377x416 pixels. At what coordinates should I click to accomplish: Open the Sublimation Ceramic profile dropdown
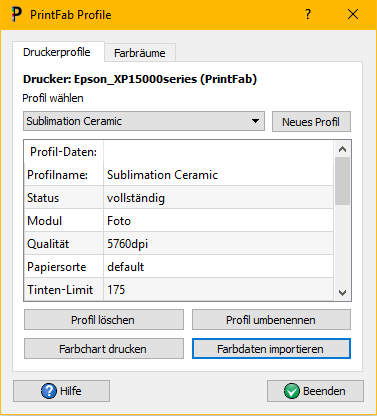[x=144, y=121]
